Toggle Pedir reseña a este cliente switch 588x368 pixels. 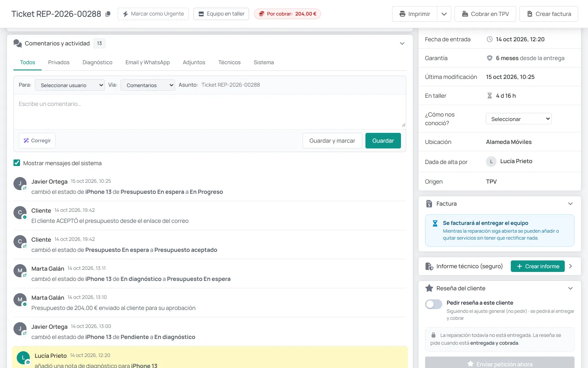434,304
